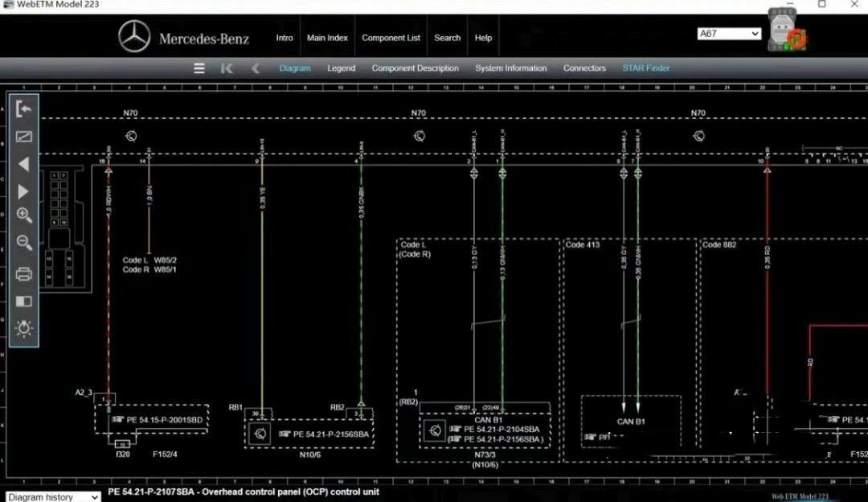The height and width of the screenshot is (502, 868).
Task: Switch to the Diagram tab
Action: pos(295,68)
